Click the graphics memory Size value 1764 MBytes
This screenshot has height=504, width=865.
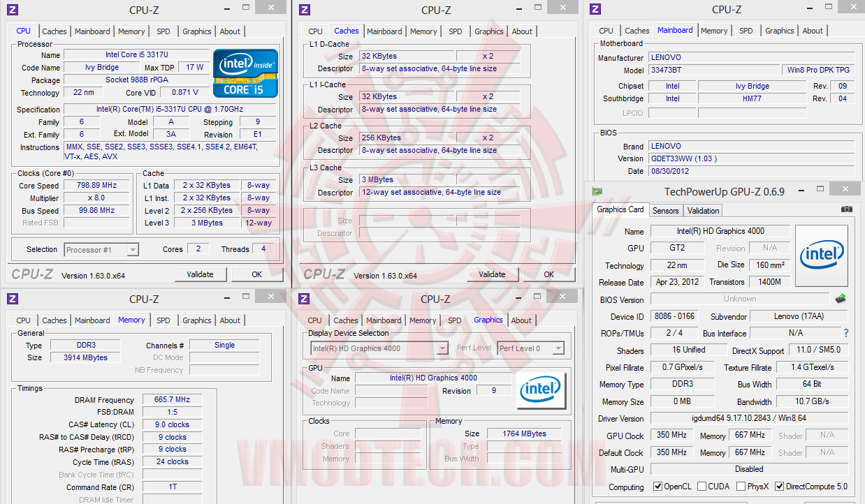524,433
